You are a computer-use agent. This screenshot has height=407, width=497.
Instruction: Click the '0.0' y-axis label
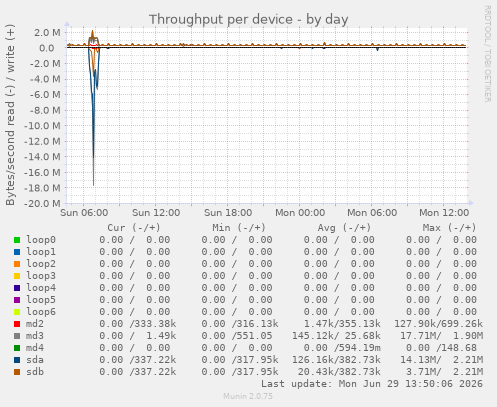pos(47,48)
